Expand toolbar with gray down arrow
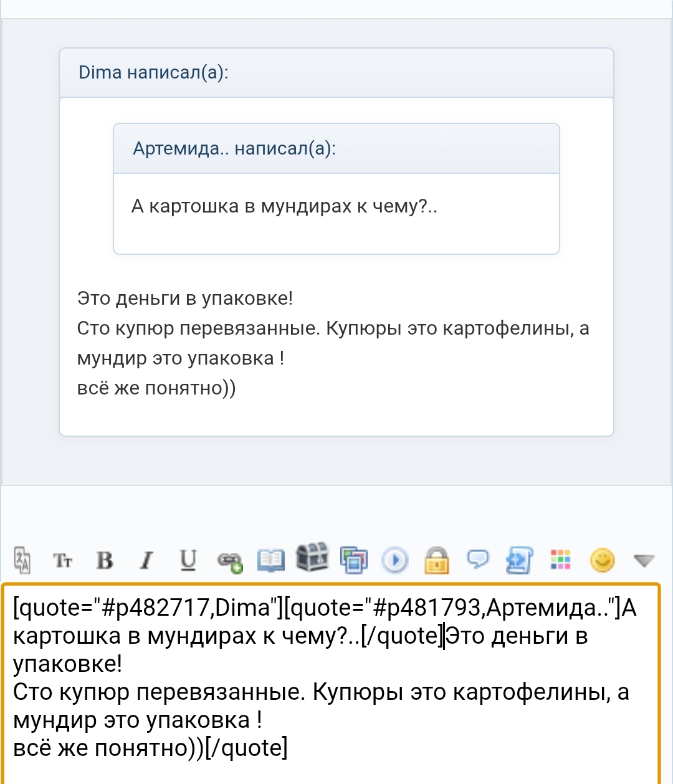673x784 pixels. (643, 561)
